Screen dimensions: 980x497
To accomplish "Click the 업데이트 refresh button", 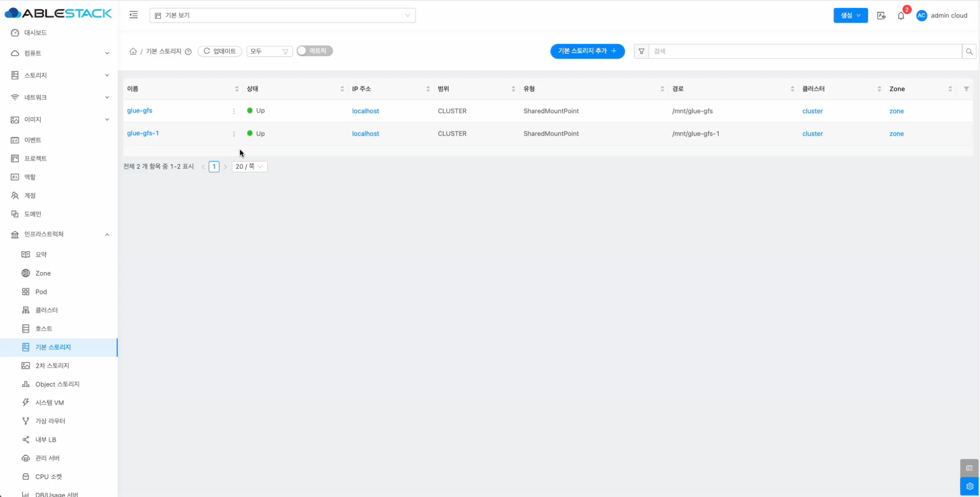I will pyautogui.click(x=219, y=52).
